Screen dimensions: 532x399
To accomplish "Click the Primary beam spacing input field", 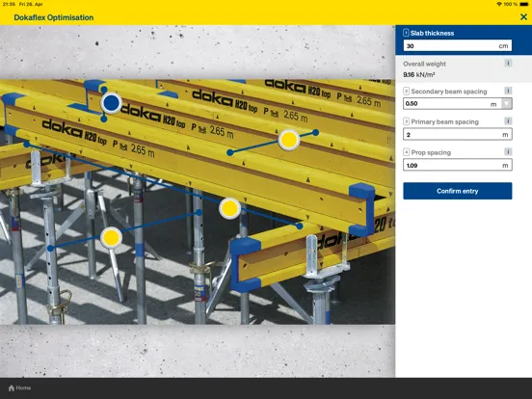I will click(458, 134).
